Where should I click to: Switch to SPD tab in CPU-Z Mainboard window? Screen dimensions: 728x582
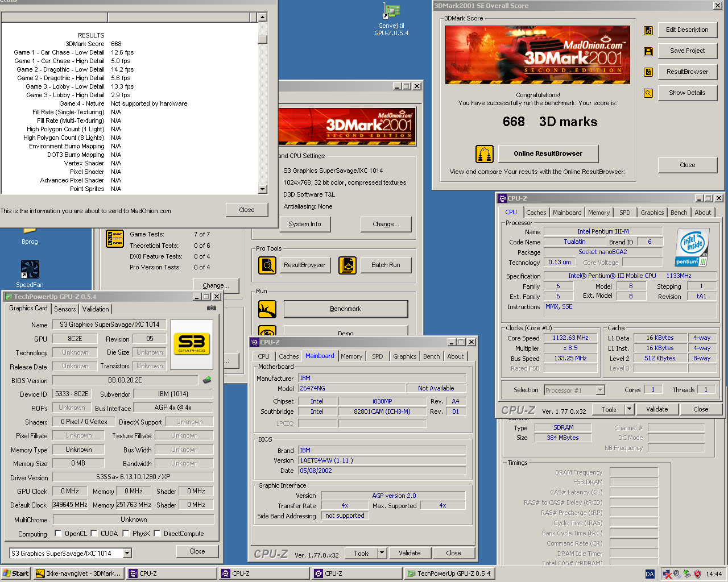(378, 356)
